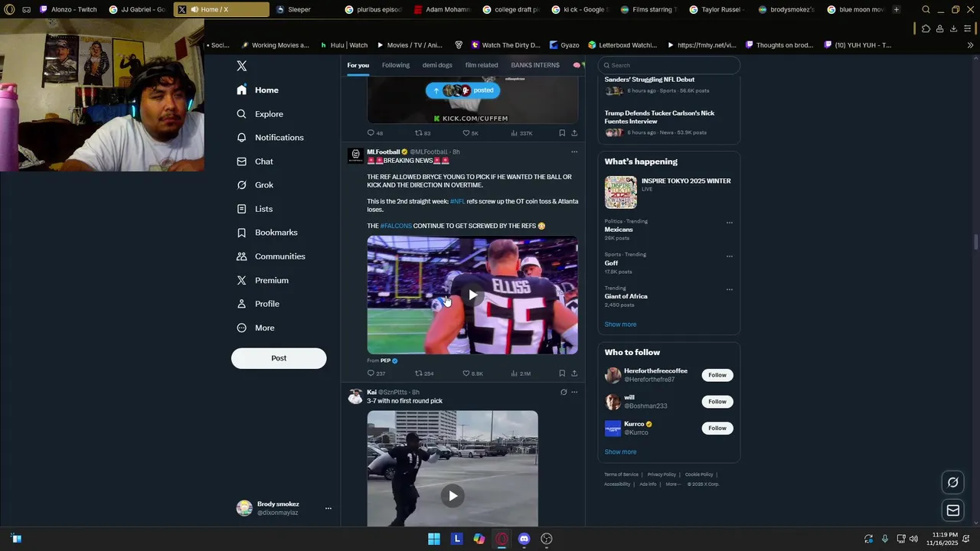Open the floating messages button
This screenshot has height=551, width=980.
click(x=953, y=510)
